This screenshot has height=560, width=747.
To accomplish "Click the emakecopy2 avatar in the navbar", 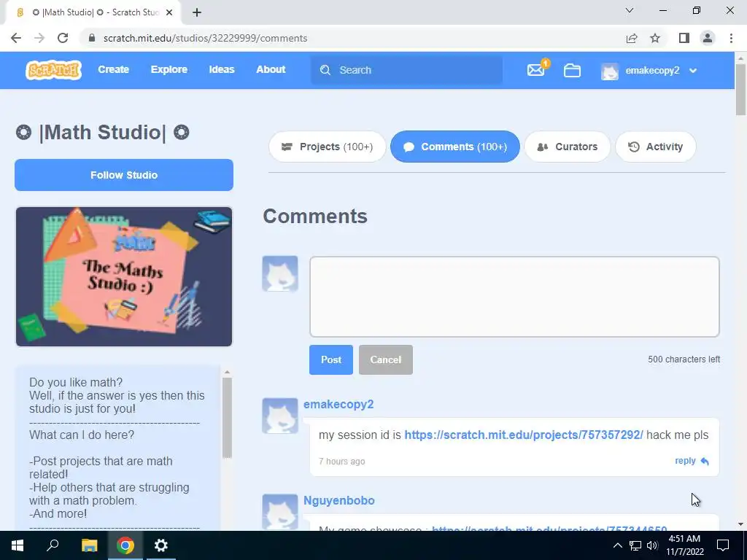I will (x=609, y=71).
